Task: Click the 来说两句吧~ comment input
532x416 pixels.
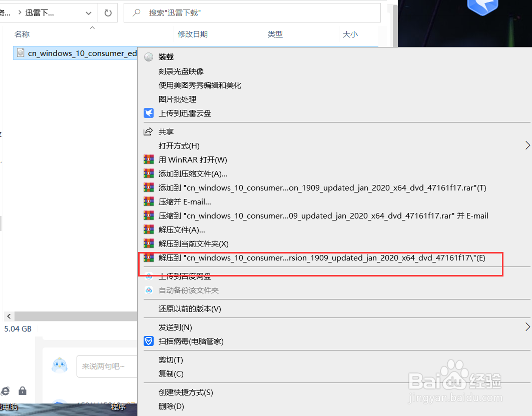Action: [107, 366]
